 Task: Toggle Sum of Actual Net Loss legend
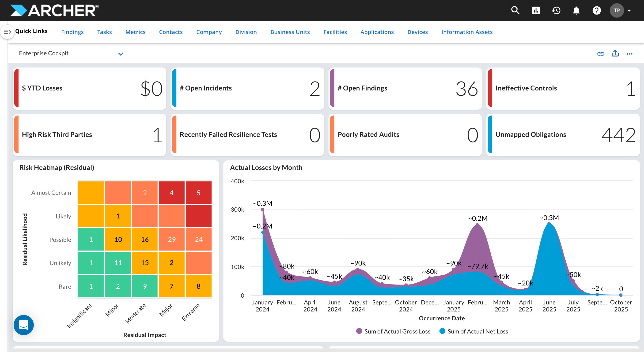474,331
